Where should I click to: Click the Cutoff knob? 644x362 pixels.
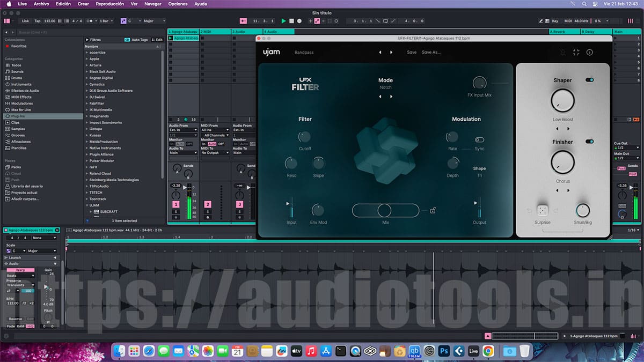pyautogui.click(x=305, y=137)
